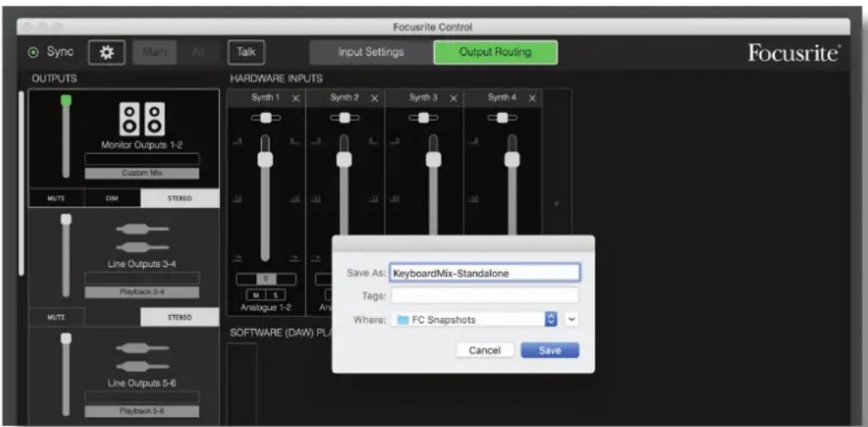The width and height of the screenshot is (868, 427).
Task: Click the Synth 3 pan slider
Action: (423, 118)
